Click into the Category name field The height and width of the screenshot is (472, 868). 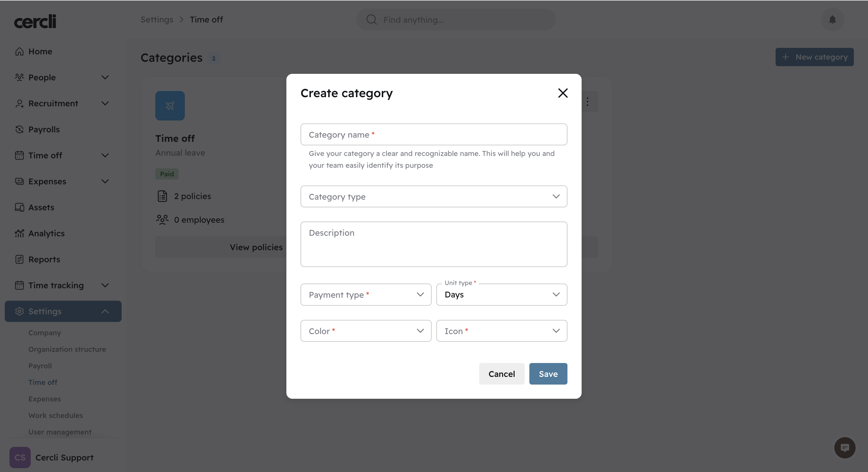click(x=434, y=134)
